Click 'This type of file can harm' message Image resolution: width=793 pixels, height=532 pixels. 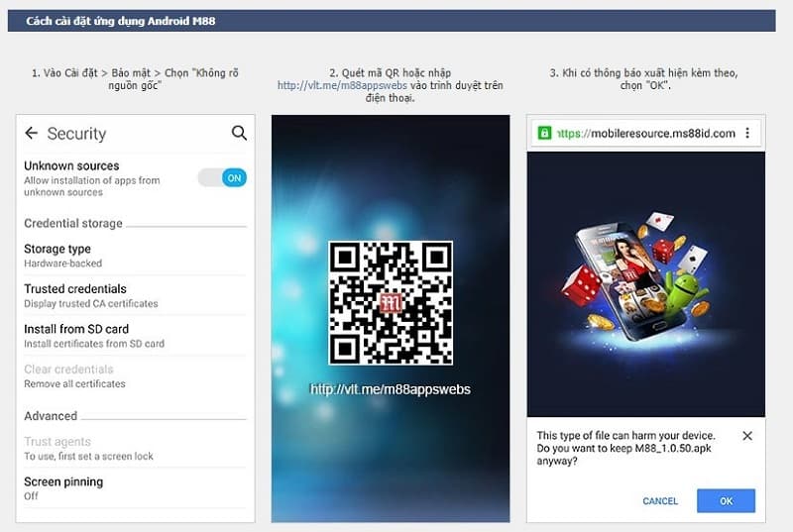(x=626, y=448)
